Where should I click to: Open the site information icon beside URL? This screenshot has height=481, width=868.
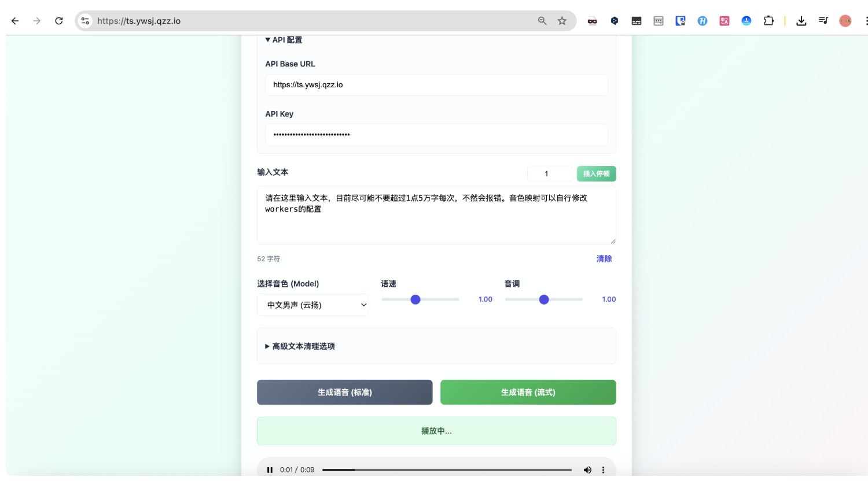85,21
